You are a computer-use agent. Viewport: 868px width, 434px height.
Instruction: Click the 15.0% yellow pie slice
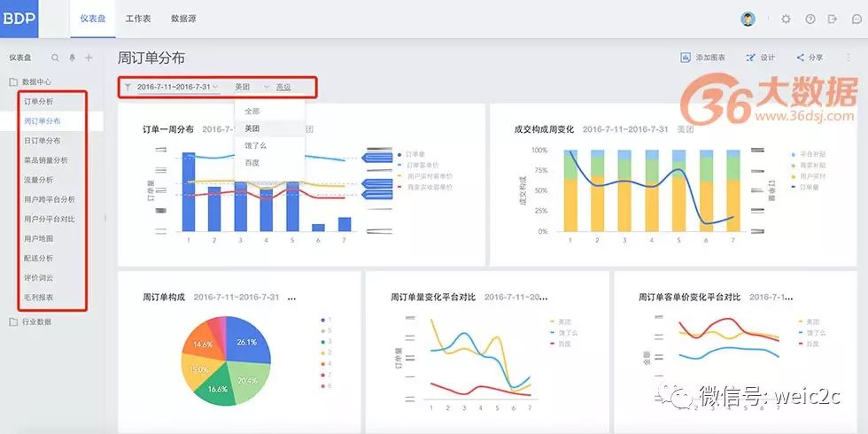pyautogui.click(x=198, y=368)
